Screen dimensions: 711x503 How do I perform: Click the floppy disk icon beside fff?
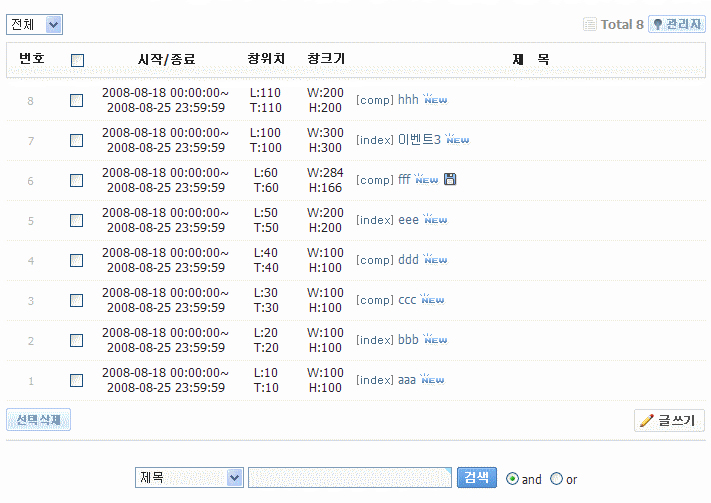[450, 180]
